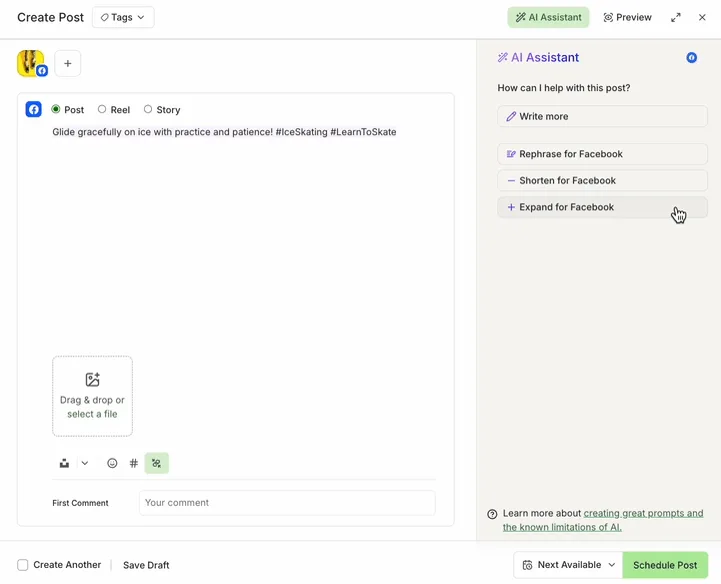Open the Next Available scheduling dropdown
721x584 pixels.
click(568, 565)
